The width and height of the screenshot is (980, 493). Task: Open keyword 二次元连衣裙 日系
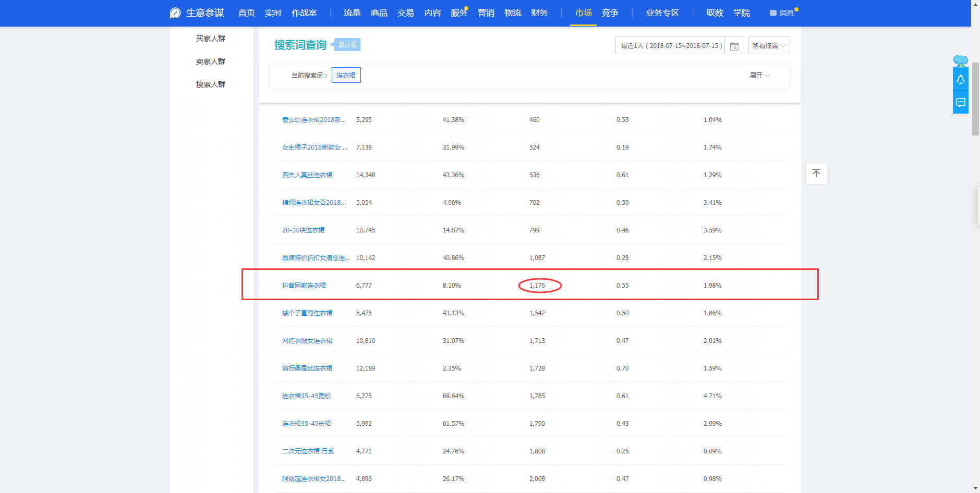point(308,451)
